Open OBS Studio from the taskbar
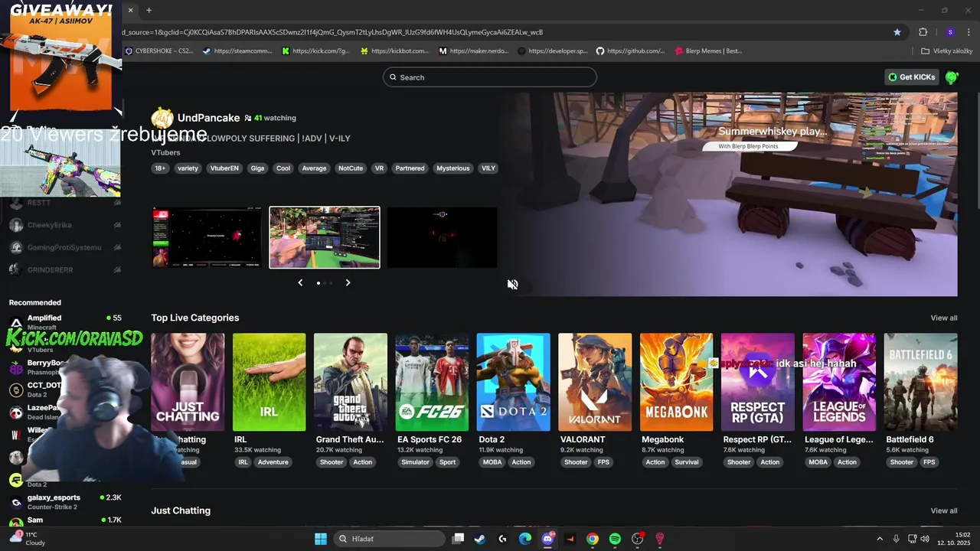The width and height of the screenshot is (980, 551). pyautogui.click(x=637, y=539)
